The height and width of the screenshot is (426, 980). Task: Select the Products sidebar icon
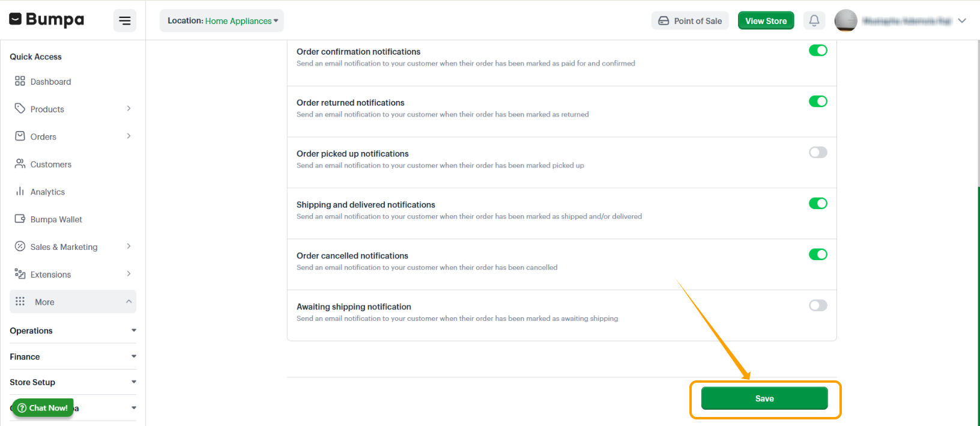(20, 109)
